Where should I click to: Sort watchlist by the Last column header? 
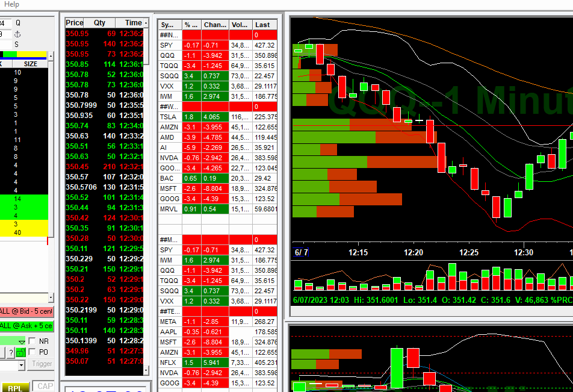pos(265,25)
